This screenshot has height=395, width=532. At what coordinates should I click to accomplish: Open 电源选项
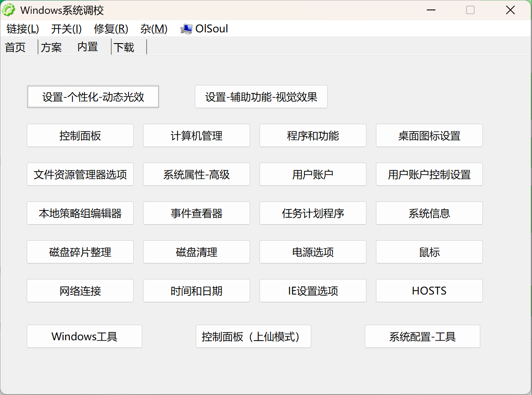(313, 252)
